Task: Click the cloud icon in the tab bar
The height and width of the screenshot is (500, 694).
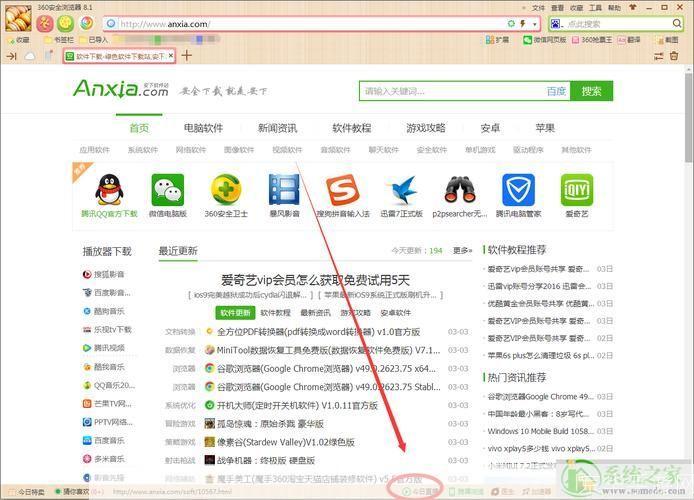Action: (x=30, y=56)
